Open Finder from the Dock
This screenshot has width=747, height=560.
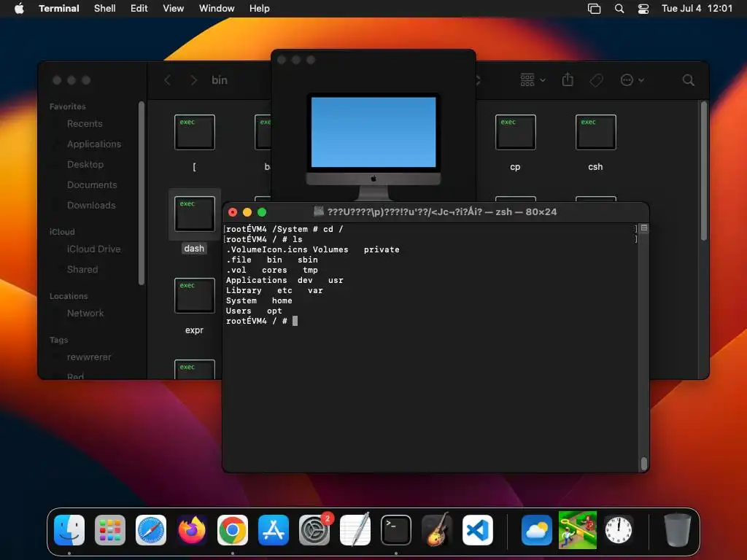click(69, 530)
